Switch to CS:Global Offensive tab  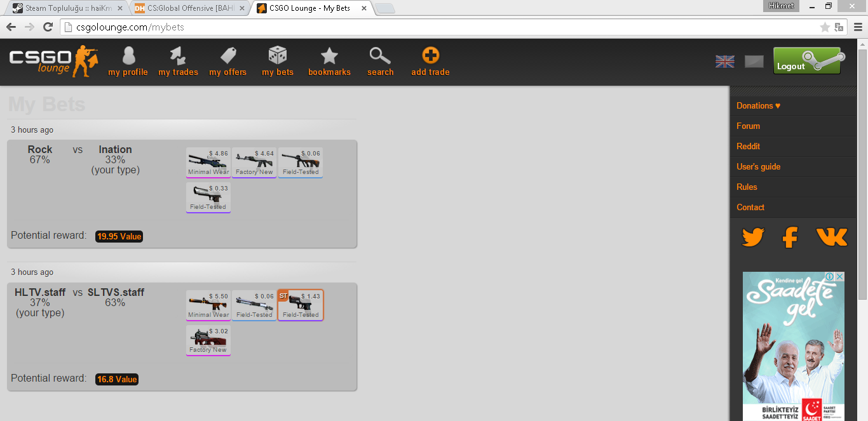pyautogui.click(x=189, y=8)
